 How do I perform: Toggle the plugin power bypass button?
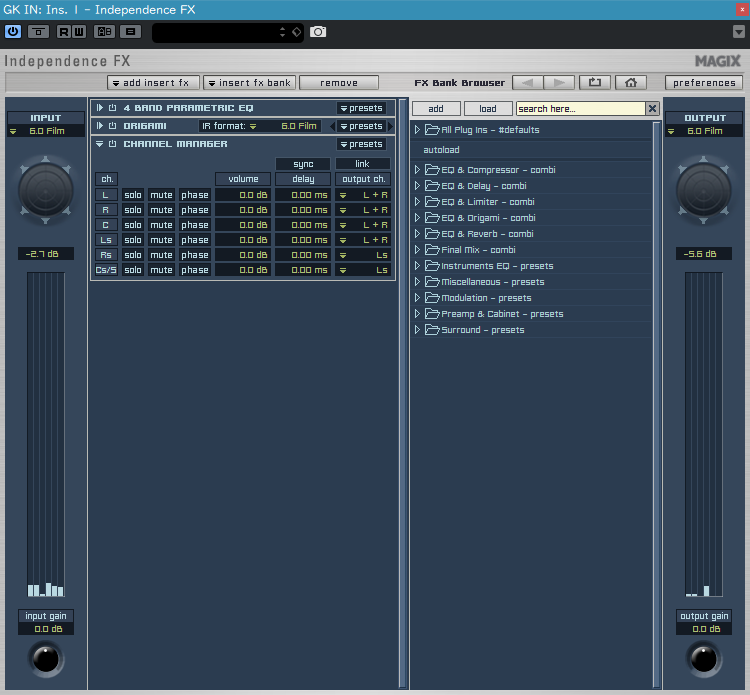[x=13, y=32]
